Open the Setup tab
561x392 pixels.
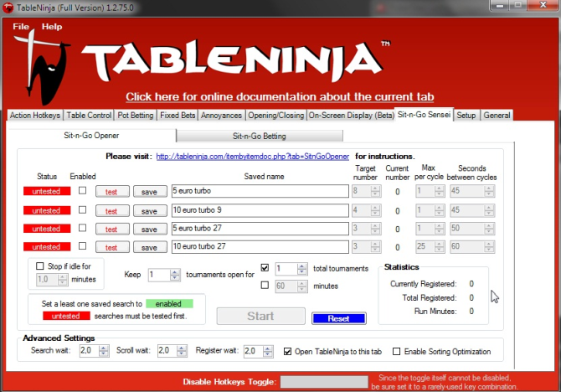[466, 116]
